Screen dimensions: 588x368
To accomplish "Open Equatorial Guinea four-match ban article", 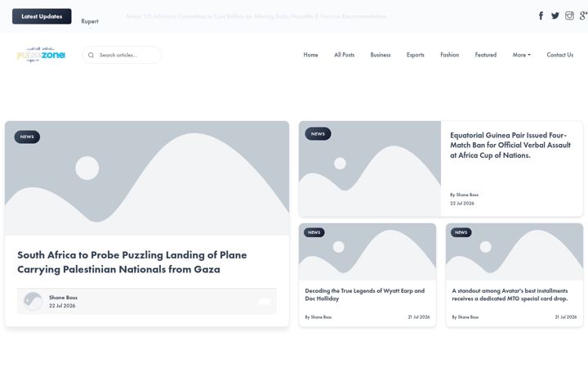I will pyautogui.click(x=510, y=146).
